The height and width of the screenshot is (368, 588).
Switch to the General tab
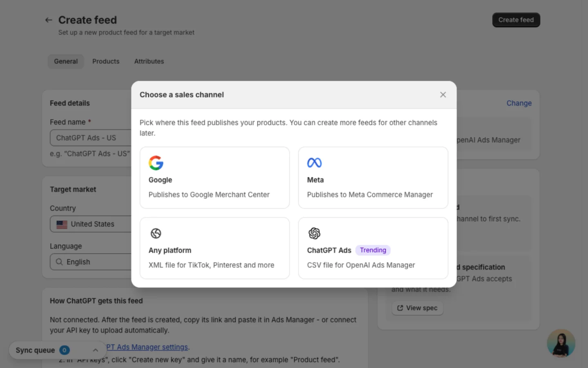(x=66, y=61)
